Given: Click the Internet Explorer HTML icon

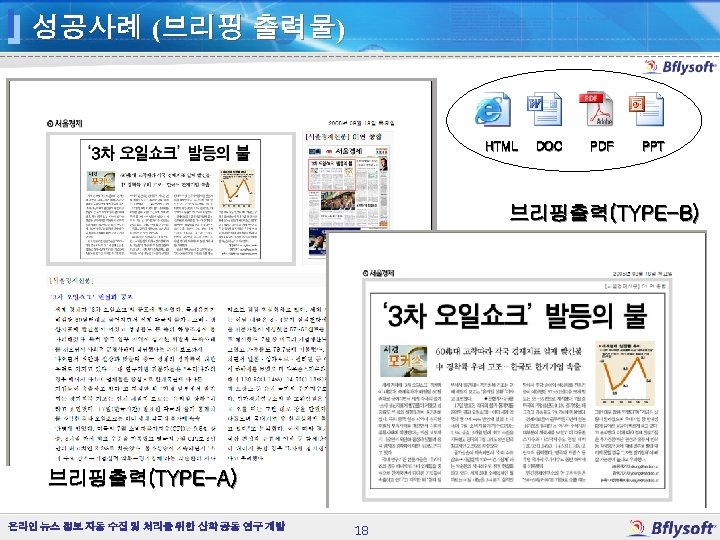Looking at the screenshot, I should (492, 109).
